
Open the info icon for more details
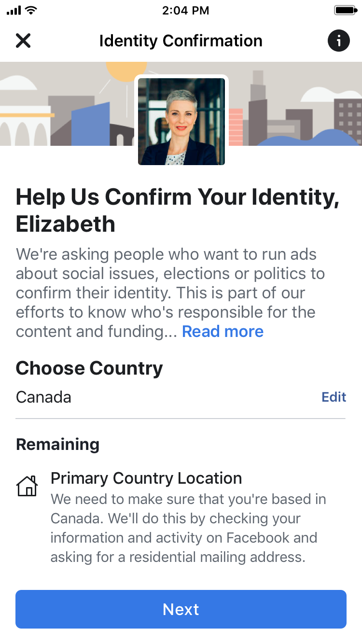(x=339, y=41)
